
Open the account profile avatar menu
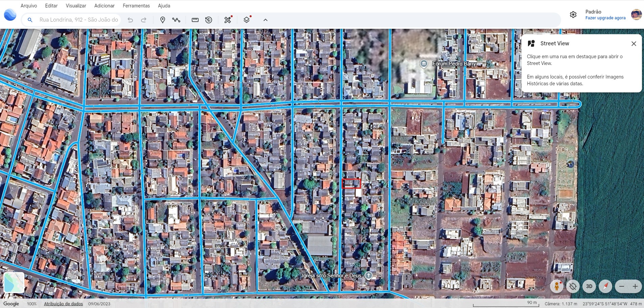point(636,15)
